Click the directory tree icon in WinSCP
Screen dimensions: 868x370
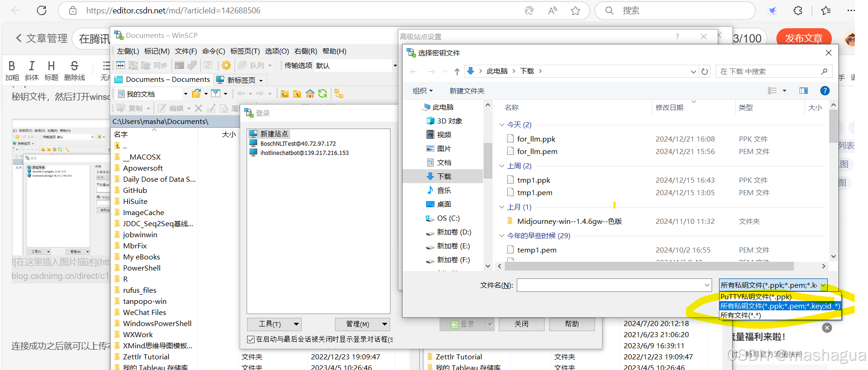339,94
